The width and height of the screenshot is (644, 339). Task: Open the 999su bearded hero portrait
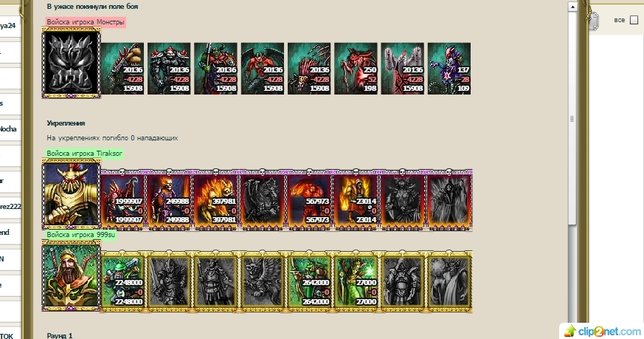pyautogui.click(x=72, y=275)
